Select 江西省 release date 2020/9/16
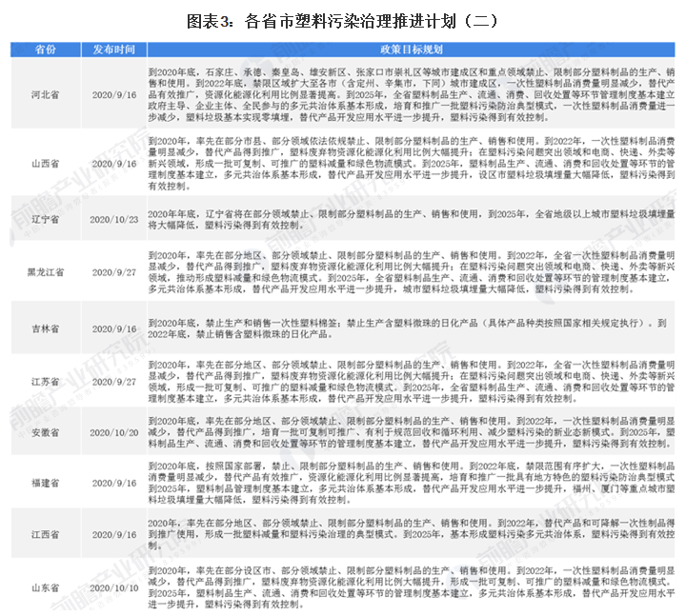This screenshot has width=686, height=616. (x=114, y=534)
